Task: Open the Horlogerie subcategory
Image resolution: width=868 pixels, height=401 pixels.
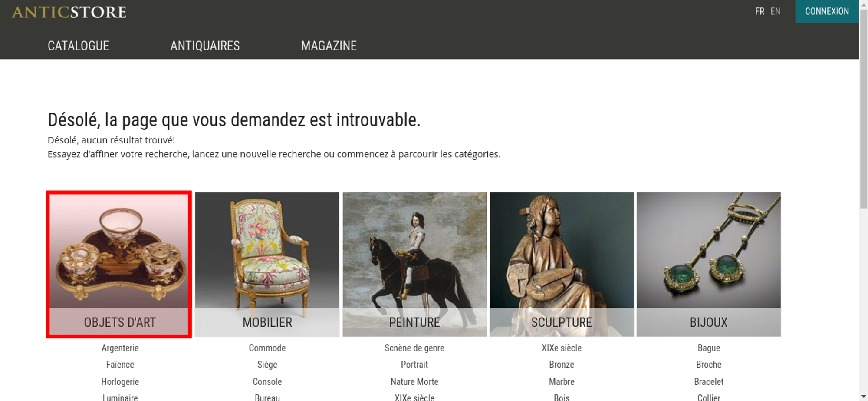Action: (x=120, y=381)
